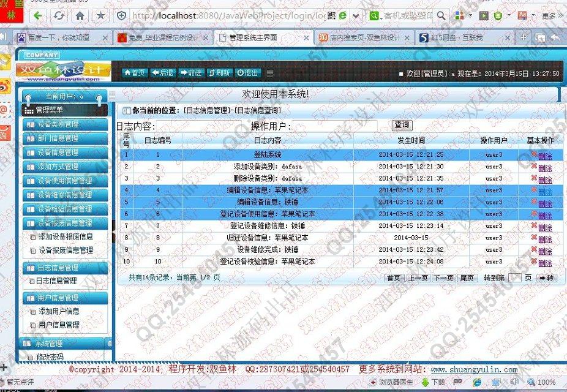Expand the 设备使用信息管理 menu
This screenshot has width=567, height=392.
click(x=65, y=181)
